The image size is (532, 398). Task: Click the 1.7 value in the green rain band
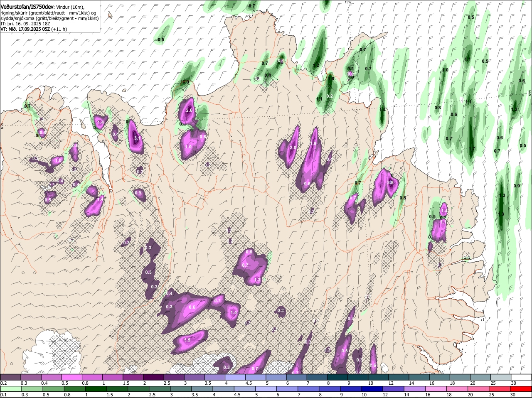(x=472, y=149)
